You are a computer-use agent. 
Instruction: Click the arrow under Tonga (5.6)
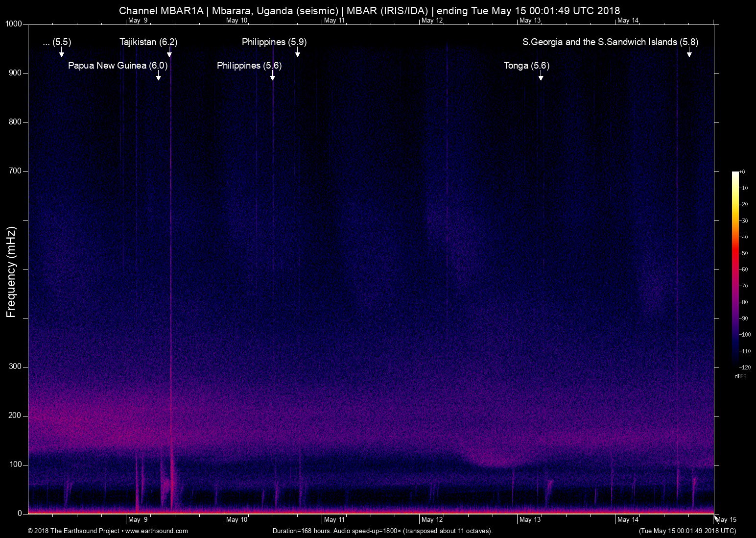click(x=541, y=76)
